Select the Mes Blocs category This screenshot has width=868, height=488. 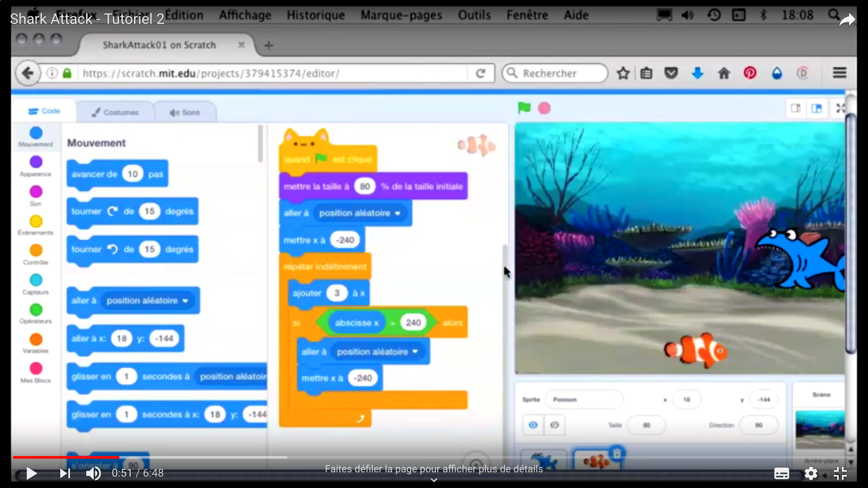36,372
